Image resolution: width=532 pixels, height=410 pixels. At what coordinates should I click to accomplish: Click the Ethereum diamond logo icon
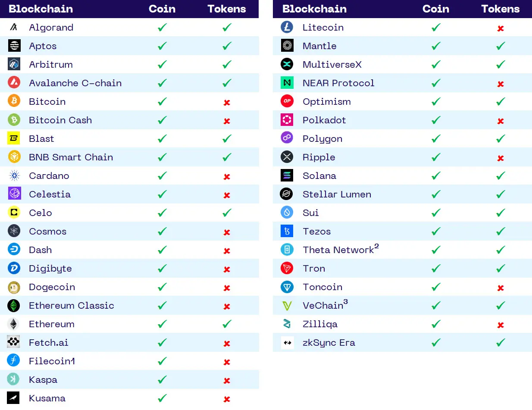pyautogui.click(x=14, y=324)
